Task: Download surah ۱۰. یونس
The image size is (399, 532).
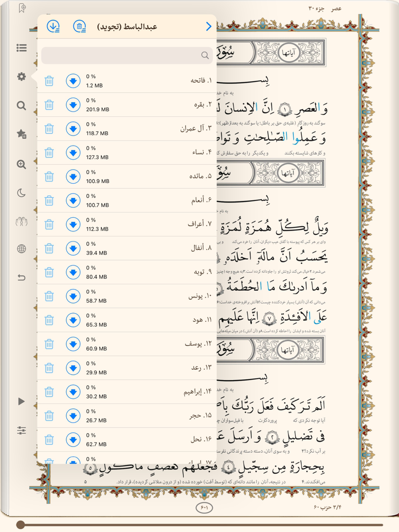Action: tap(73, 296)
